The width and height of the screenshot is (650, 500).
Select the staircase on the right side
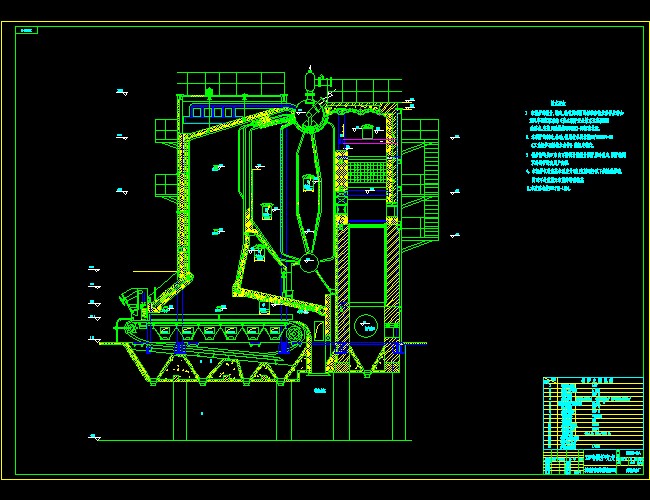[430, 190]
